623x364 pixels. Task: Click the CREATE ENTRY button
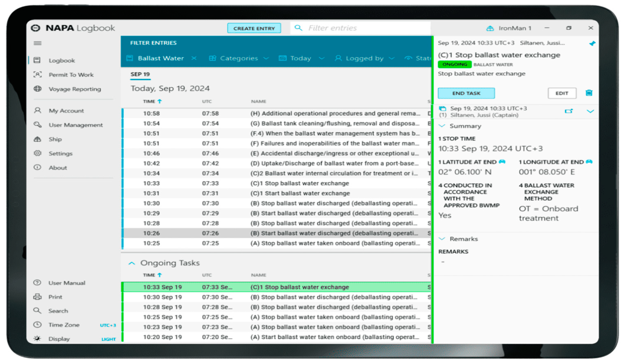pos(254,28)
